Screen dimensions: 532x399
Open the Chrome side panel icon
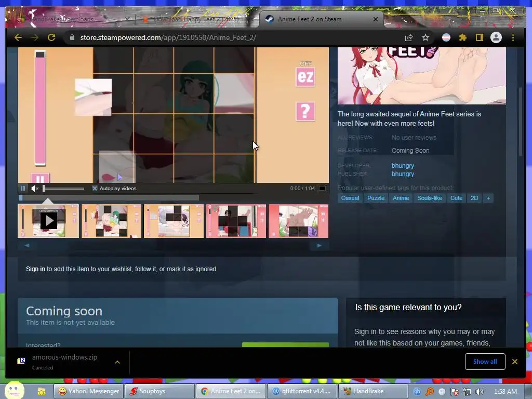[x=479, y=37]
